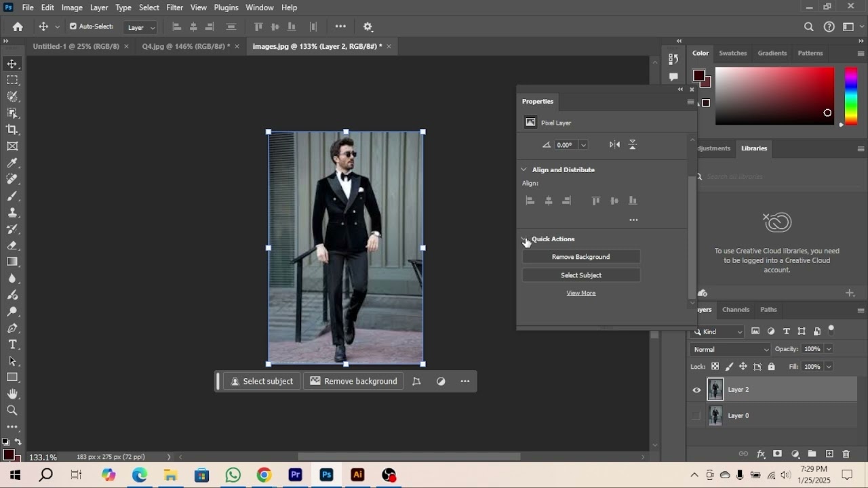The image size is (868, 488).
Task: Click the adjustment icon in contextual task bar
Action: [x=441, y=381]
